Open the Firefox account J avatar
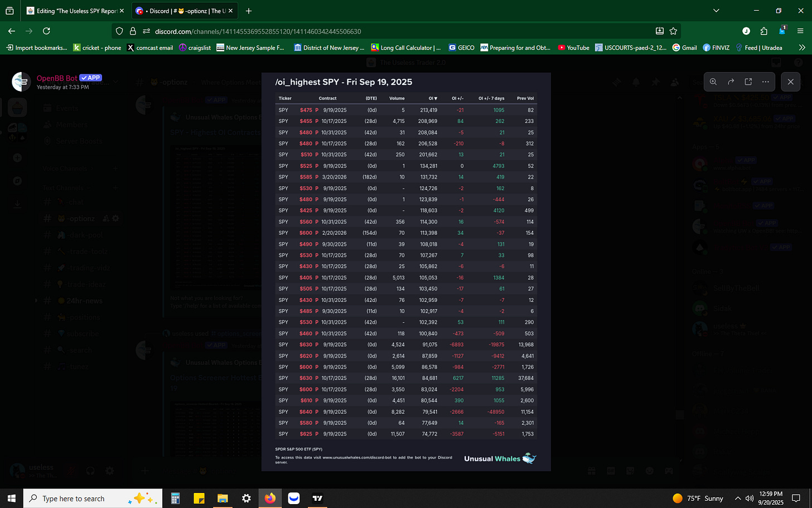 point(746,31)
